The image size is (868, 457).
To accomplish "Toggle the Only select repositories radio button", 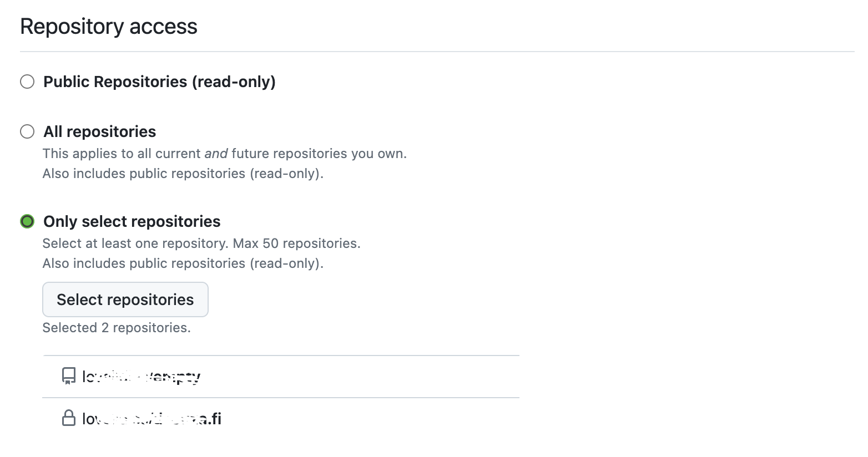I will pos(27,222).
